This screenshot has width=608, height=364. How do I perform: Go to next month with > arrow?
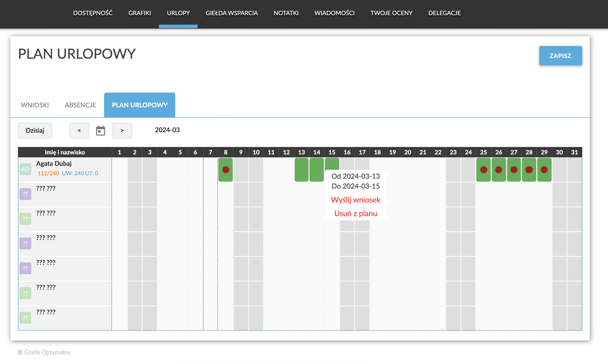(122, 131)
